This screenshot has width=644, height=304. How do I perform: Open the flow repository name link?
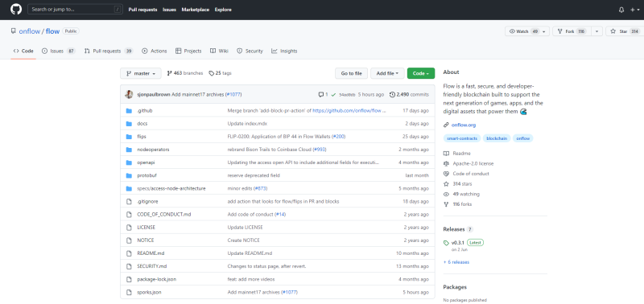[52, 31]
